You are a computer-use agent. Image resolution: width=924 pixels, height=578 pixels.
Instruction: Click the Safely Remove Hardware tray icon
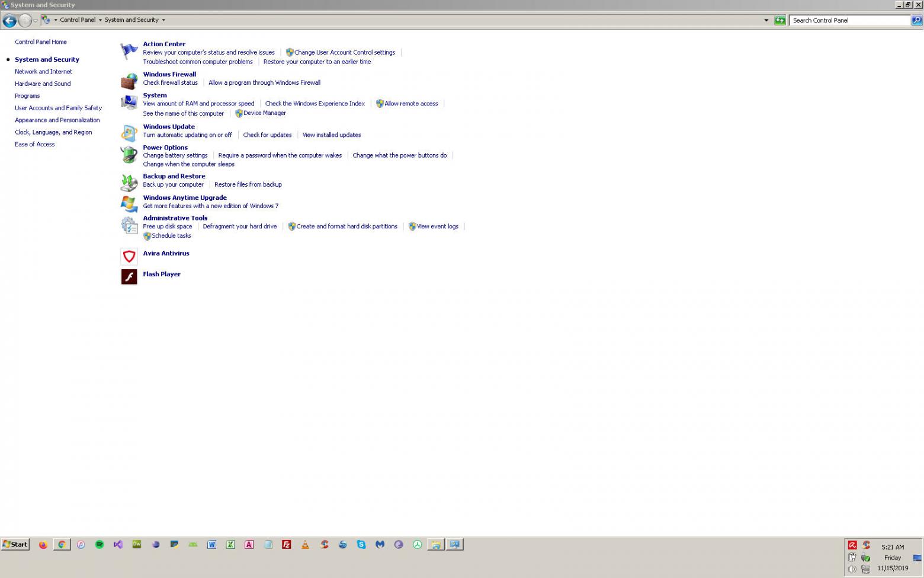pyautogui.click(x=865, y=557)
